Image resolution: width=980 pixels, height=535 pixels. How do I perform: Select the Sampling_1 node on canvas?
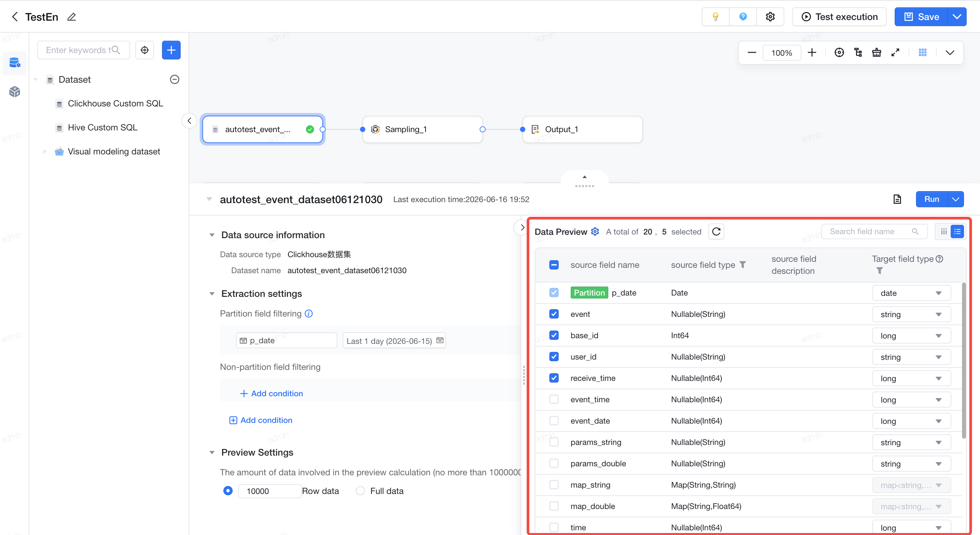422,129
